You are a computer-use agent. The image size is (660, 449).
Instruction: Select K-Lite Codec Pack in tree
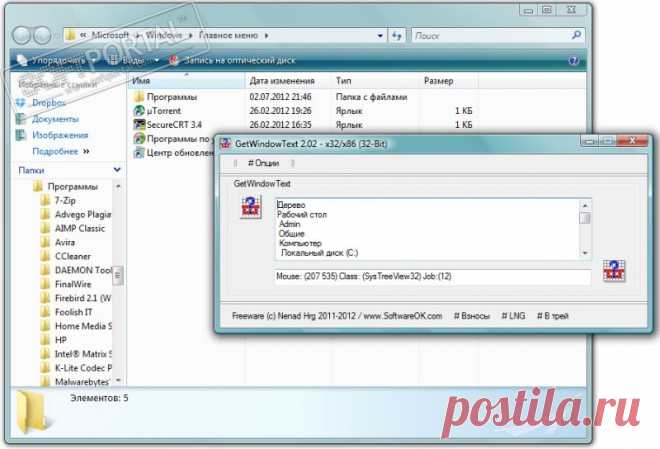click(83, 368)
